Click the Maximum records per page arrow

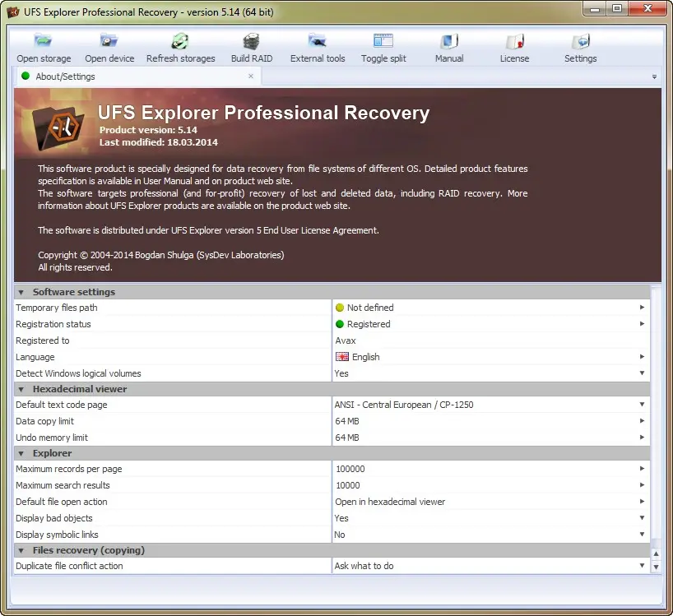tap(642, 469)
